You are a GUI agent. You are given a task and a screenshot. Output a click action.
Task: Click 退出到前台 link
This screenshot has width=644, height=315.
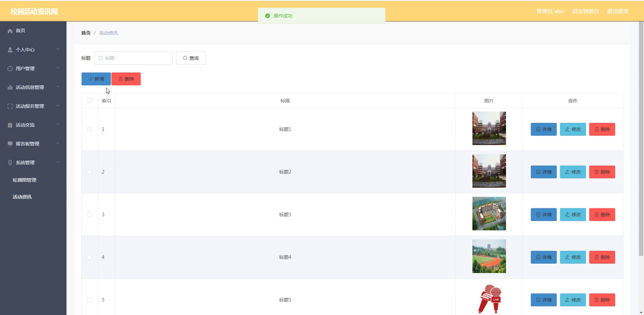click(585, 11)
